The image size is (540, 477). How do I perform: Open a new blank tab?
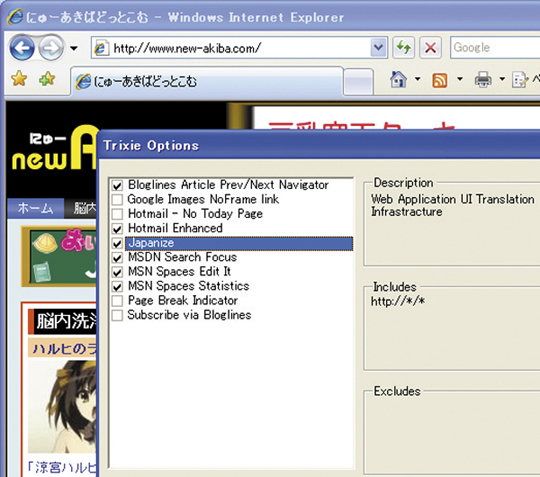click(x=359, y=82)
